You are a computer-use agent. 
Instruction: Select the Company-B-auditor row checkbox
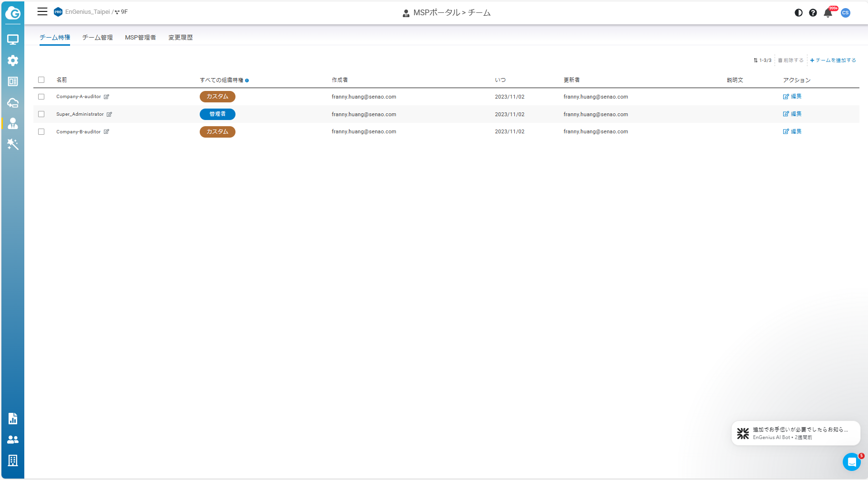click(x=41, y=132)
